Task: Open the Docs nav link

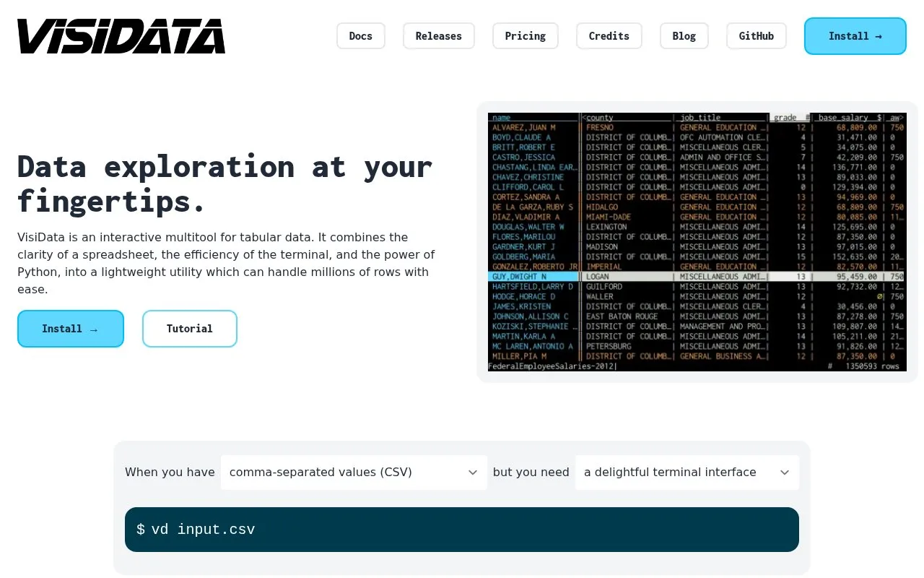Action: pyautogui.click(x=361, y=36)
